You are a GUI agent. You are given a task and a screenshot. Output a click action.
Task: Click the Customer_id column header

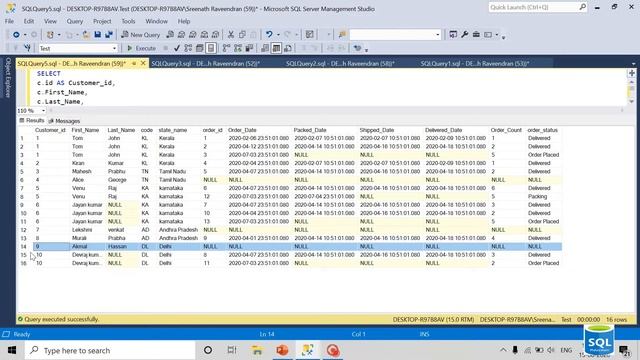click(x=50, y=130)
